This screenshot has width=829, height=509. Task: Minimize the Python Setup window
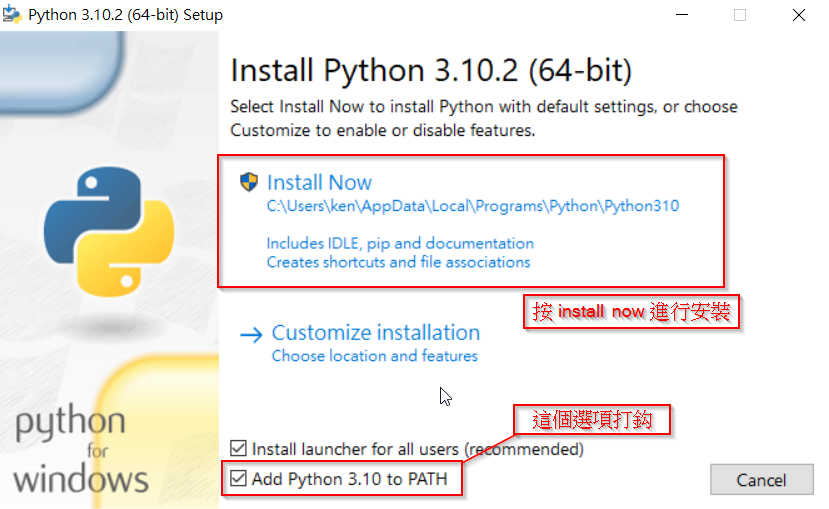[x=681, y=15]
